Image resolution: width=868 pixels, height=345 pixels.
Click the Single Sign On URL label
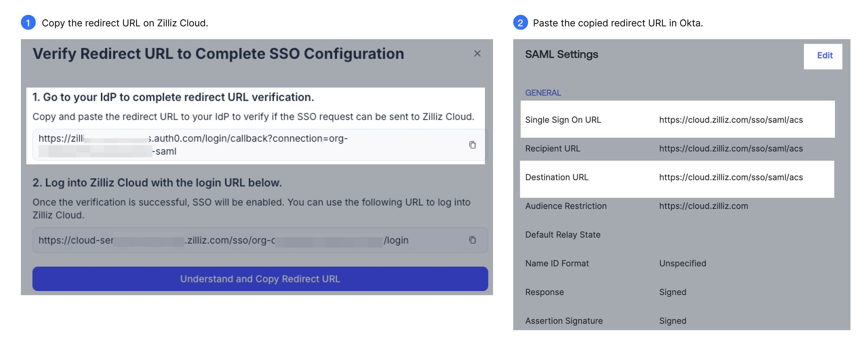pyautogui.click(x=563, y=120)
